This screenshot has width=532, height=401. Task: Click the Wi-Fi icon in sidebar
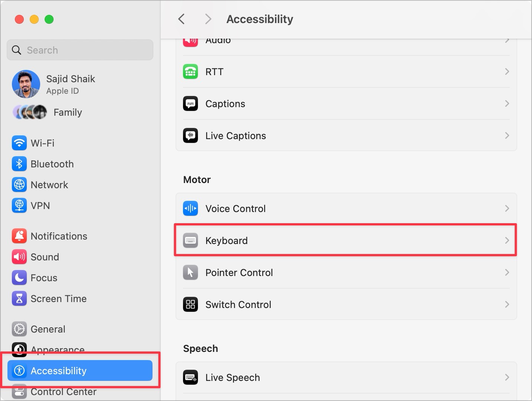[x=19, y=143]
